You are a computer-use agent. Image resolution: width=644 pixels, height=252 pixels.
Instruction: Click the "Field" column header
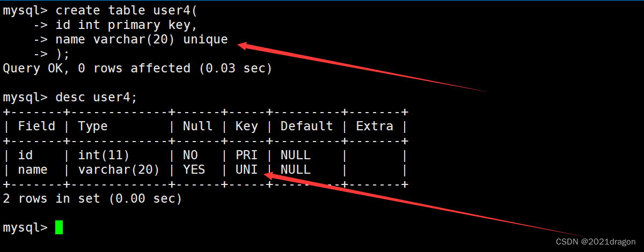tap(36, 127)
